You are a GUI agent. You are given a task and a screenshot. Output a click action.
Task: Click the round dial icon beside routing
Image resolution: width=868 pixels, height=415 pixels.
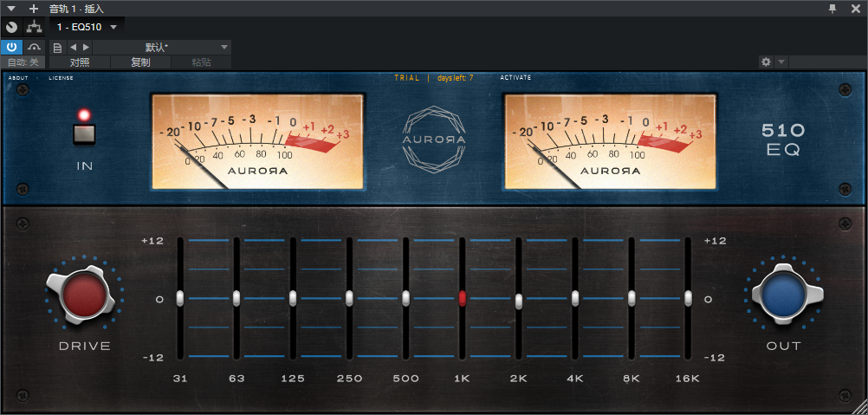point(11,27)
